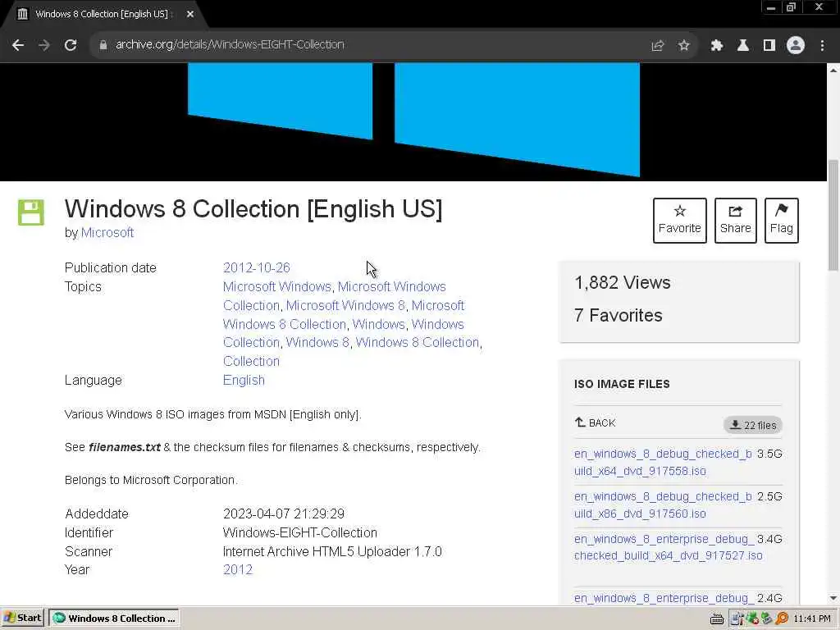Open enterprise debug checked build x64 dvd_917527.iso
The image size is (840, 630).
pyautogui.click(x=668, y=547)
